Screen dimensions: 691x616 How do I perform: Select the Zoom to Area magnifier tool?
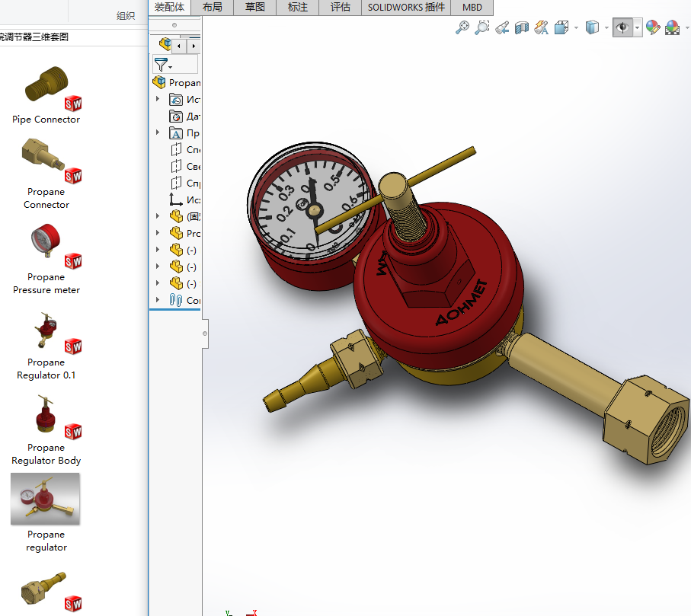[x=481, y=28]
